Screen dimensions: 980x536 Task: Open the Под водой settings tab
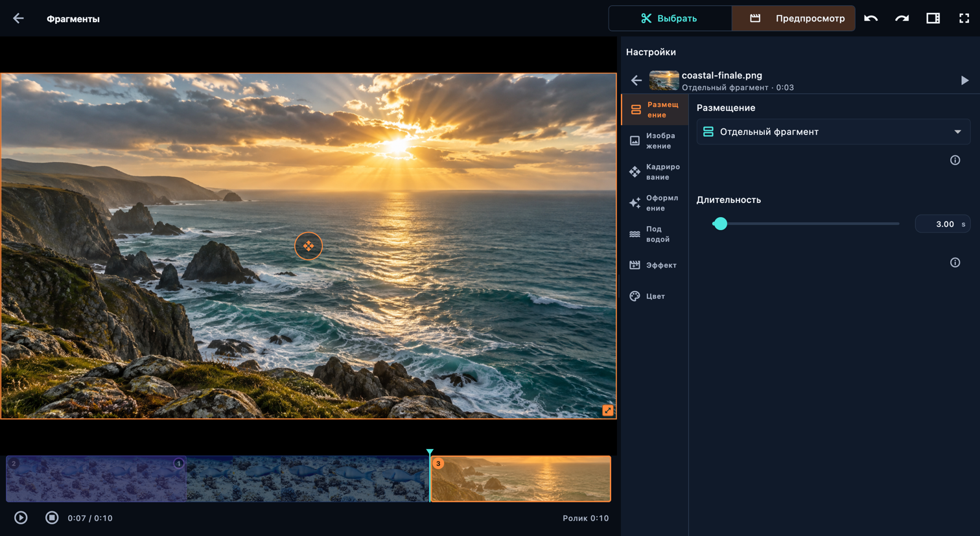pyautogui.click(x=655, y=234)
